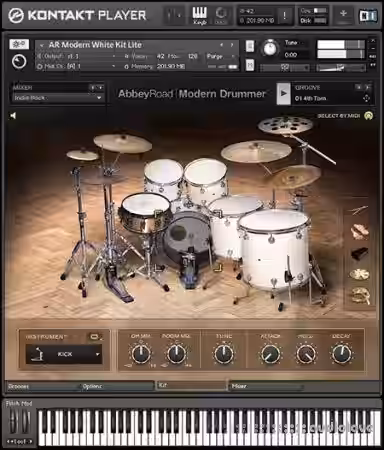Open the KICK instrument dropdown
The height and width of the screenshot is (450, 384).
pyautogui.click(x=64, y=354)
